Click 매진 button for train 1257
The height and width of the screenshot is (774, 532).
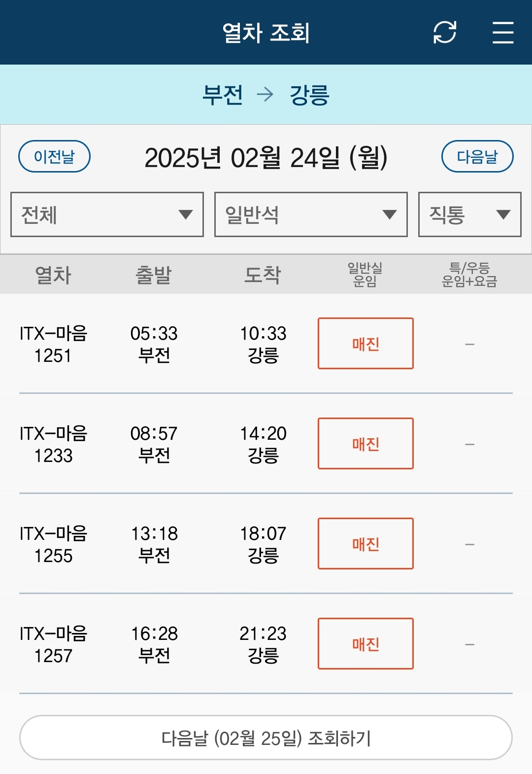coord(366,644)
